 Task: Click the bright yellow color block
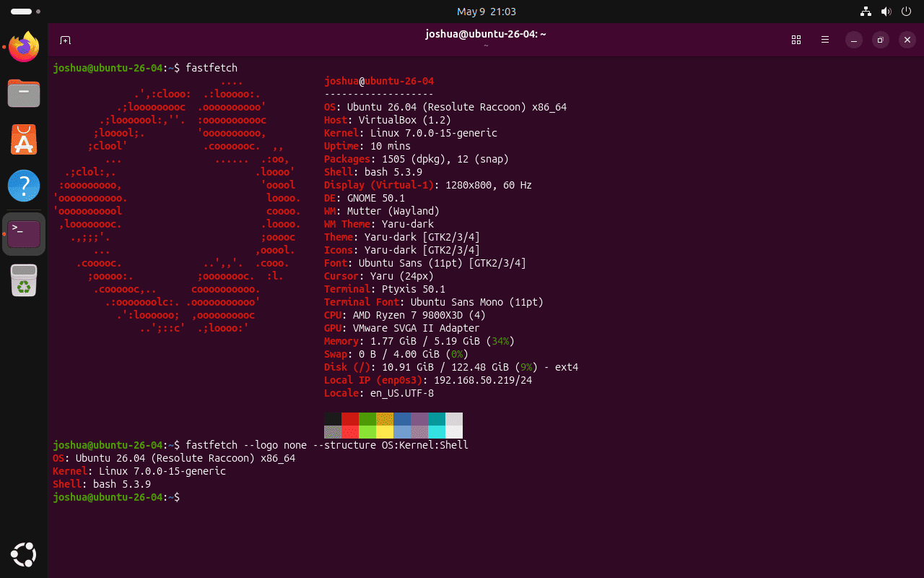385,432
